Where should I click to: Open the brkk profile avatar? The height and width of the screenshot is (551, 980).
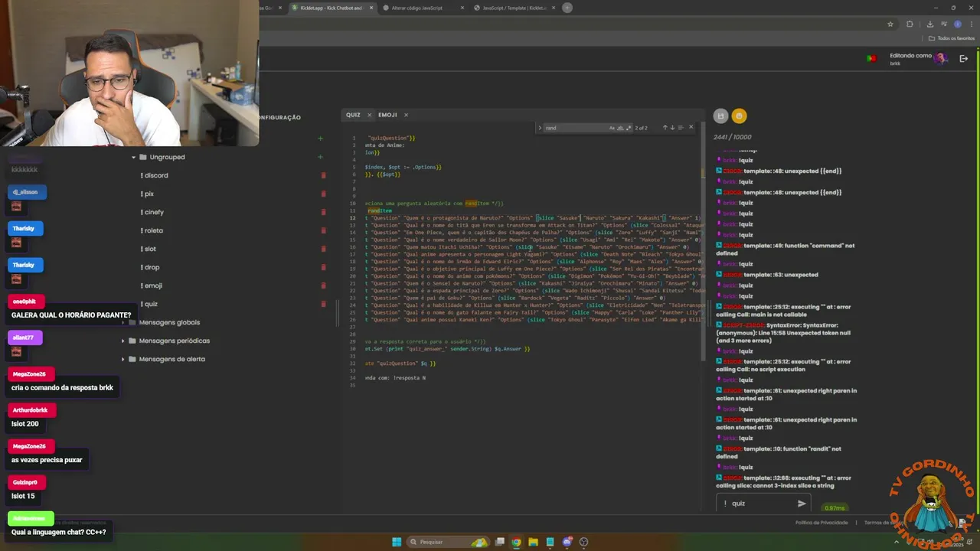tap(941, 59)
